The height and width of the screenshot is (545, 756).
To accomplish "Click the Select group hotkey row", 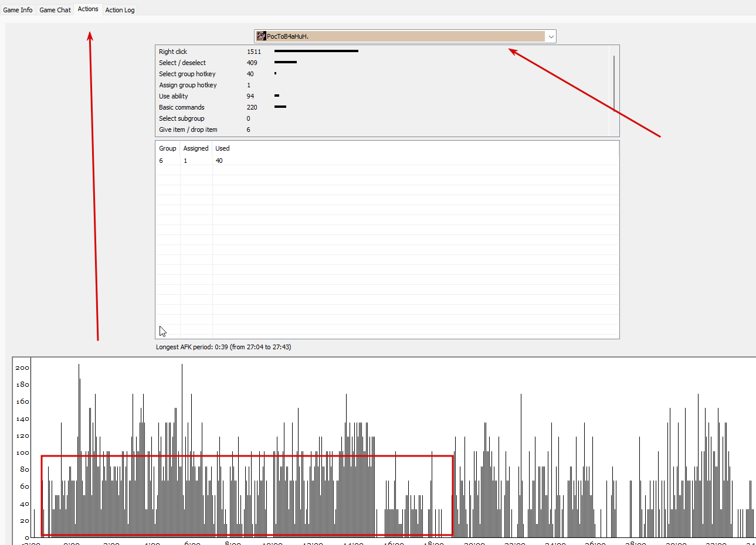I will [382, 74].
